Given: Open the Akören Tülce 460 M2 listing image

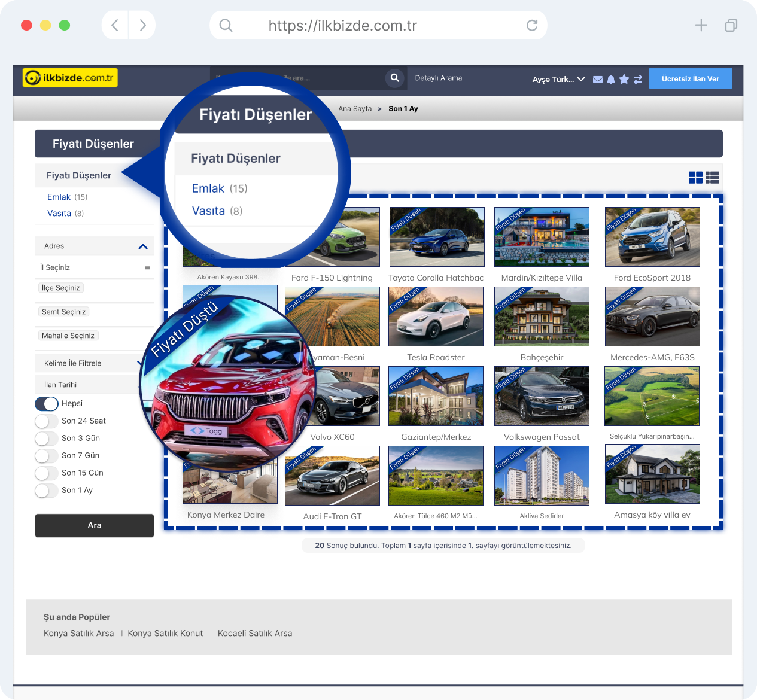Looking at the screenshot, I should pyautogui.click(x=436, y=476).
